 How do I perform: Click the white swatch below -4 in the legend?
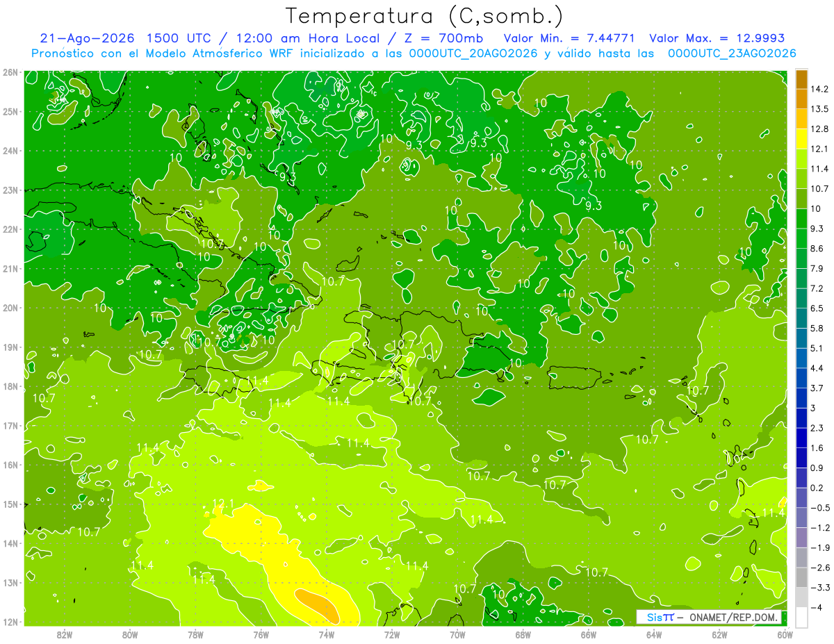pos(801,617)
